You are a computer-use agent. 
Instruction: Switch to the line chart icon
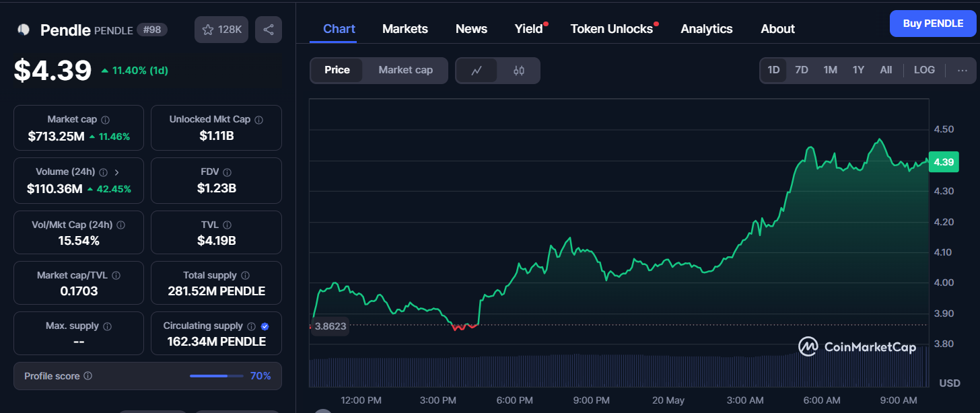[477, 71]
